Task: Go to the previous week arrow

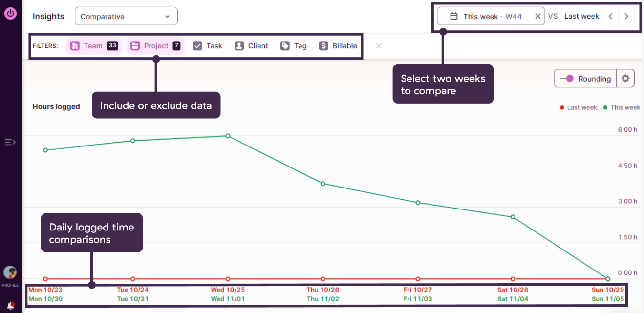Action: 610,16
